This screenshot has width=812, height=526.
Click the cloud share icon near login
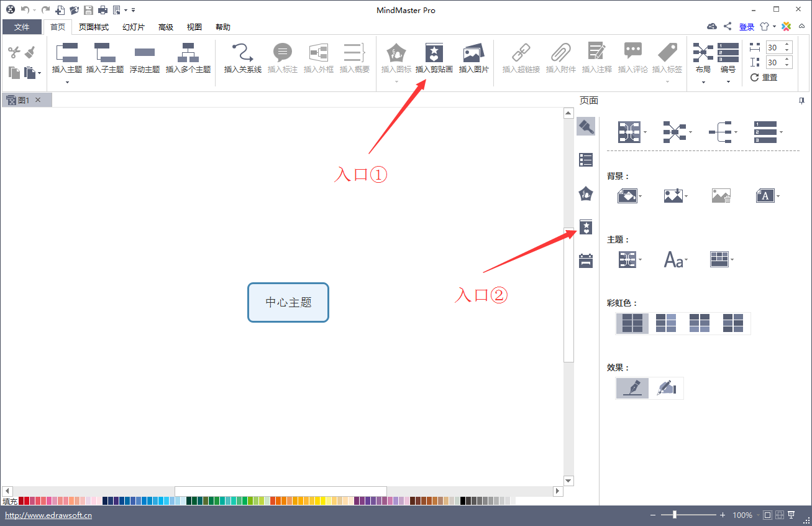coord(712,26)
